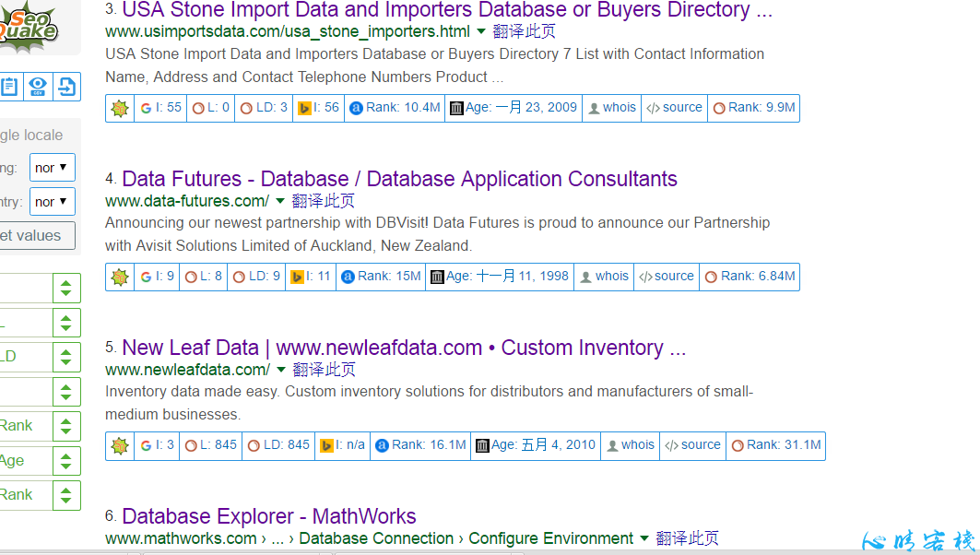
Task: Click Alexa Rank: 16.1M parameter
Action: [420, 445]
